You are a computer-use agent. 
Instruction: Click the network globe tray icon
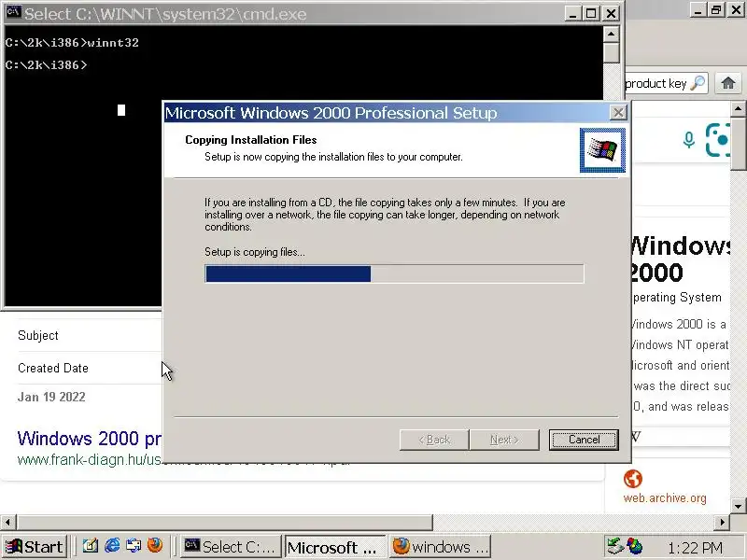635,546
